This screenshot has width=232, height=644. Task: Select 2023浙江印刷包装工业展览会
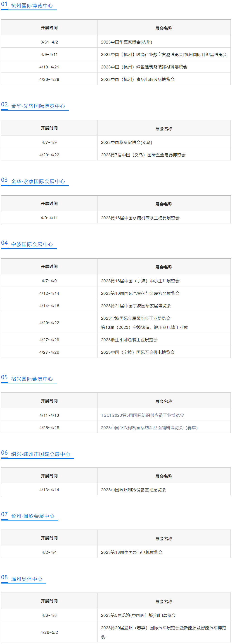tap(129, 340)
